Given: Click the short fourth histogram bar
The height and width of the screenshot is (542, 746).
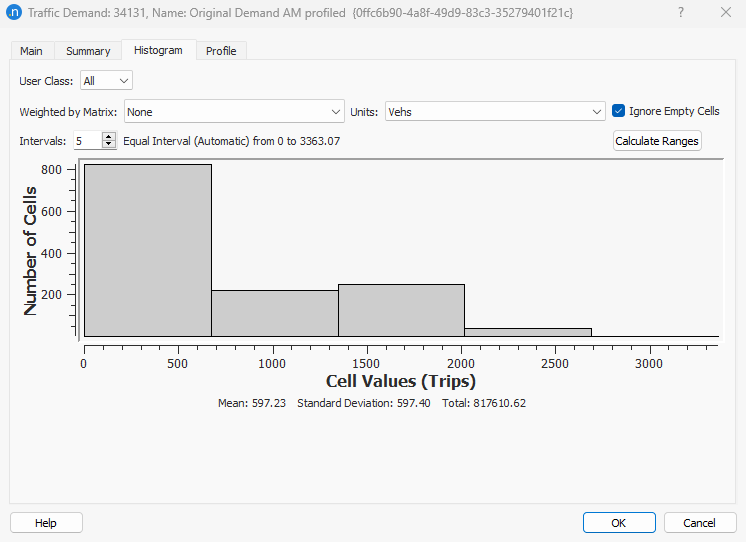Looking at the screenshot, I should coord(528,332).
